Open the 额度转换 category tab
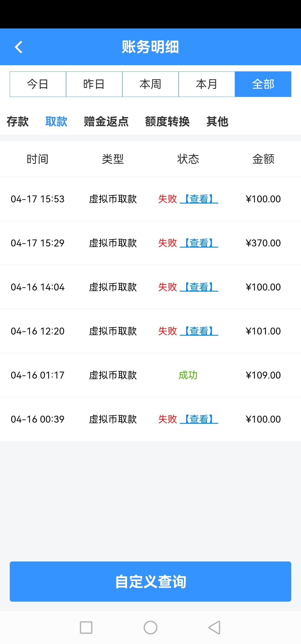 (167, 122)
